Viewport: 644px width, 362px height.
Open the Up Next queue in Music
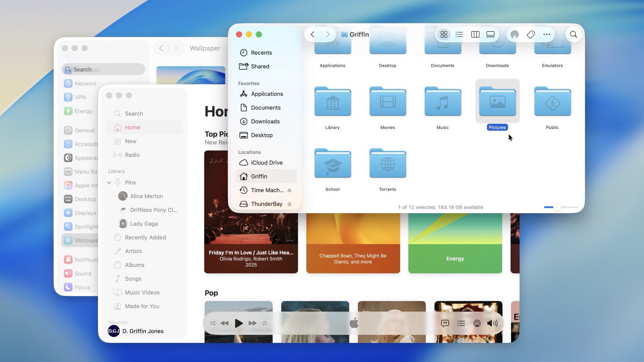tap(461, 323)
